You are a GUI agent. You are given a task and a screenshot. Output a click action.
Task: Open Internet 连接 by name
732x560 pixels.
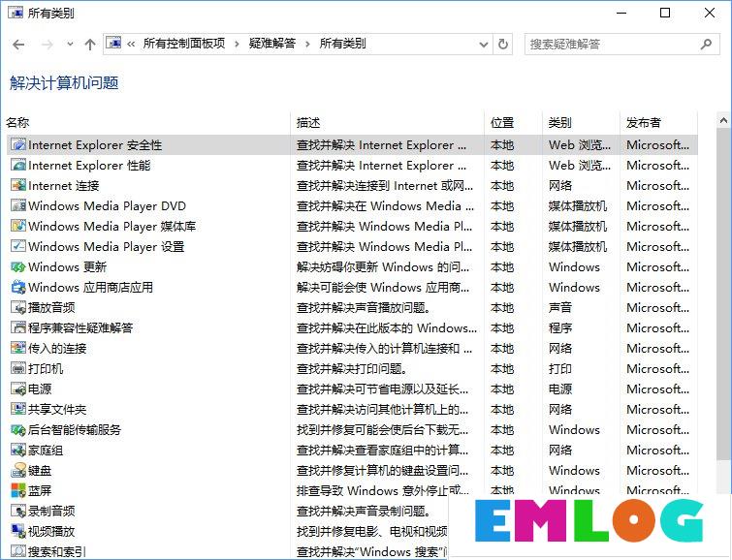click(63, 185)
